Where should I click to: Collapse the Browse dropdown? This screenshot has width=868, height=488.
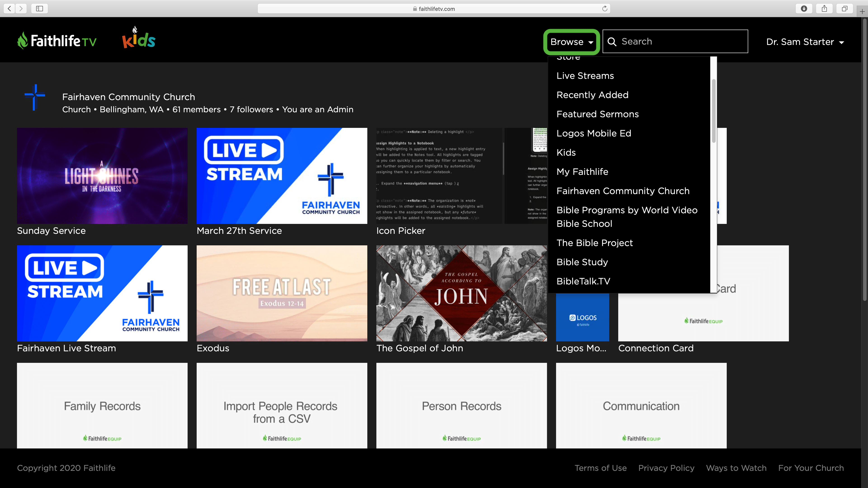571,42
